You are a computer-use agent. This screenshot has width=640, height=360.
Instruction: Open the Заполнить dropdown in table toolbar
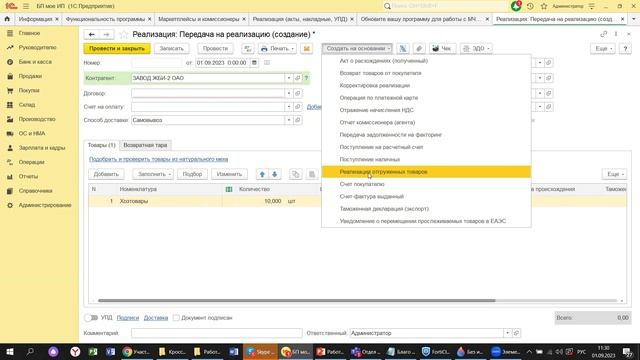[153, 174]
